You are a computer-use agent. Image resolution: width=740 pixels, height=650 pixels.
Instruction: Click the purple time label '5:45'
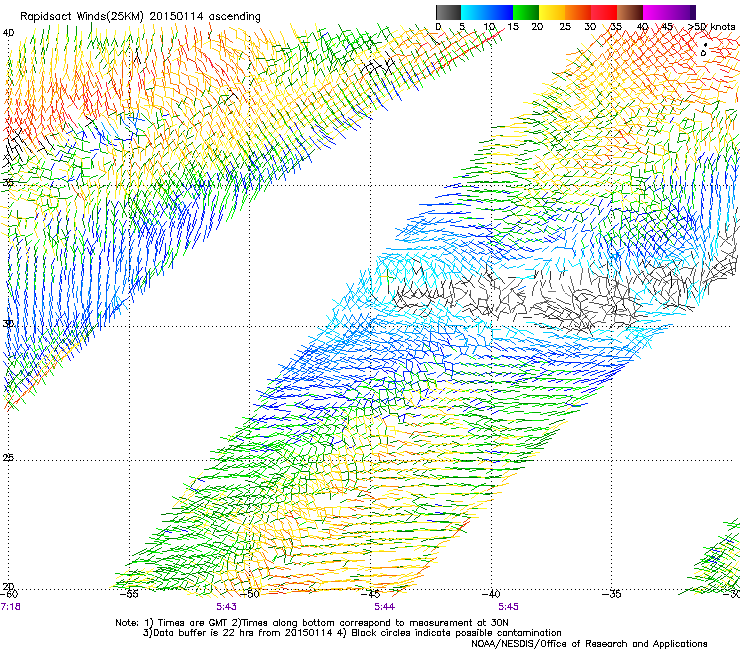[508, 607]
